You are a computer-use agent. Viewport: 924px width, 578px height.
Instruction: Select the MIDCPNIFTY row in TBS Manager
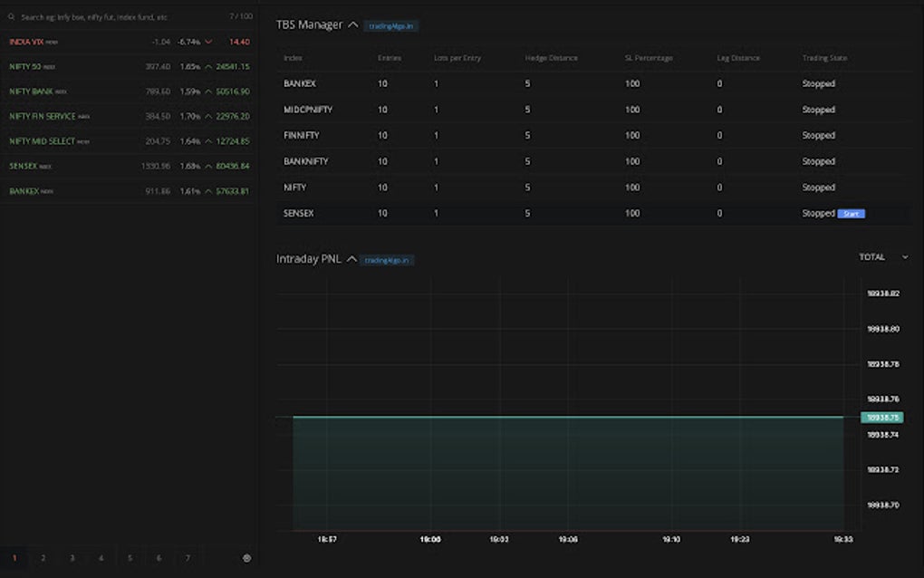coord(308,110)
